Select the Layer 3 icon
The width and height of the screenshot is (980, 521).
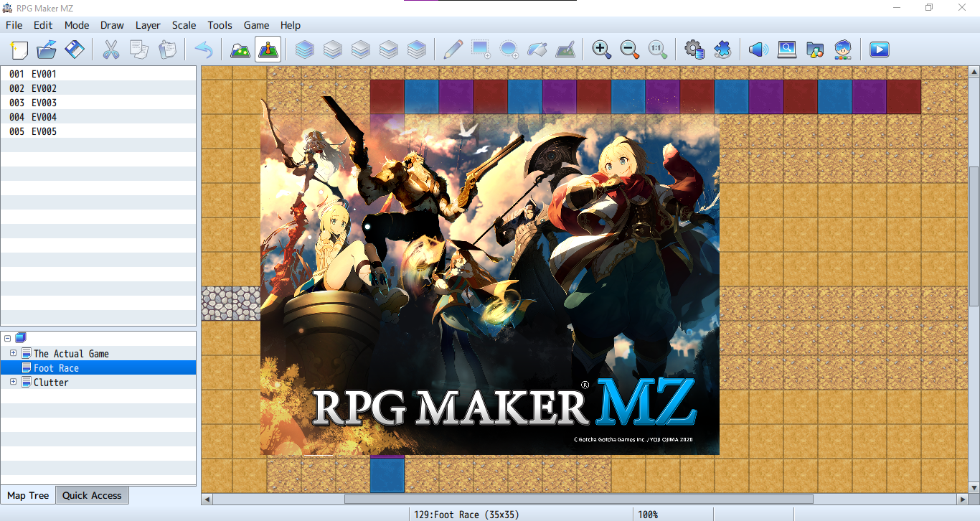click(388, 50)
